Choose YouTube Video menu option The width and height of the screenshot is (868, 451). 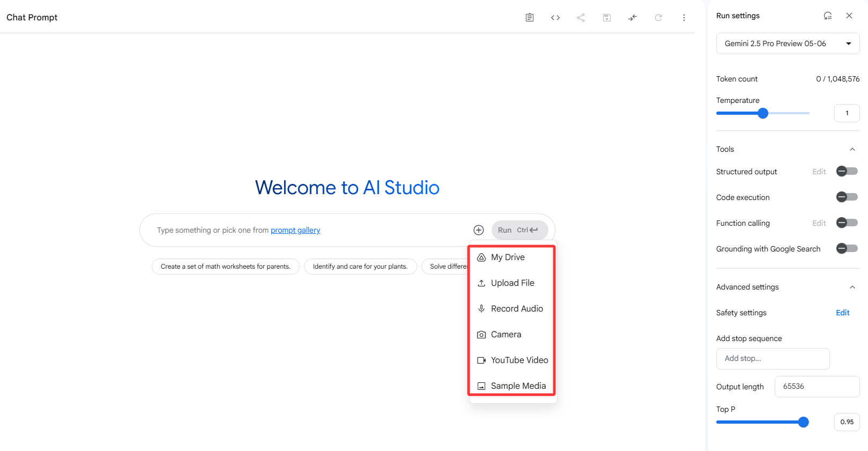point(513,360)
